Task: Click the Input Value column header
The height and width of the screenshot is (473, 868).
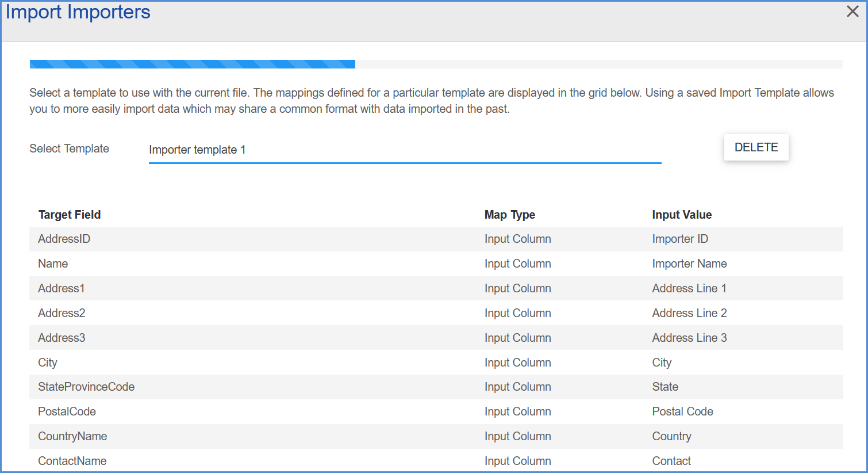Action: point(682,215)
